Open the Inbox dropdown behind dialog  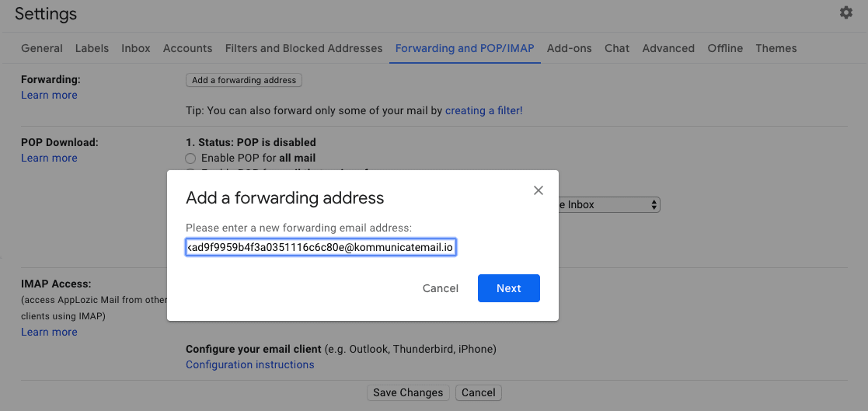[609, 204]
